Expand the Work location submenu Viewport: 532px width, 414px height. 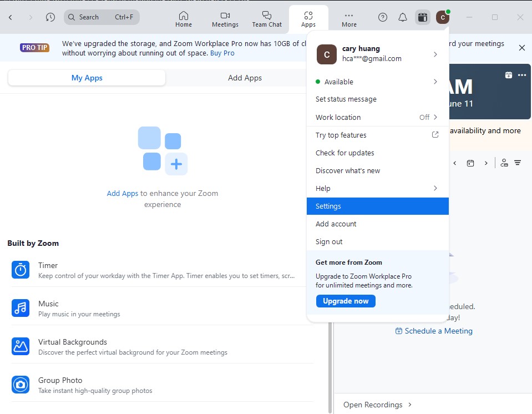pos(377,117)
